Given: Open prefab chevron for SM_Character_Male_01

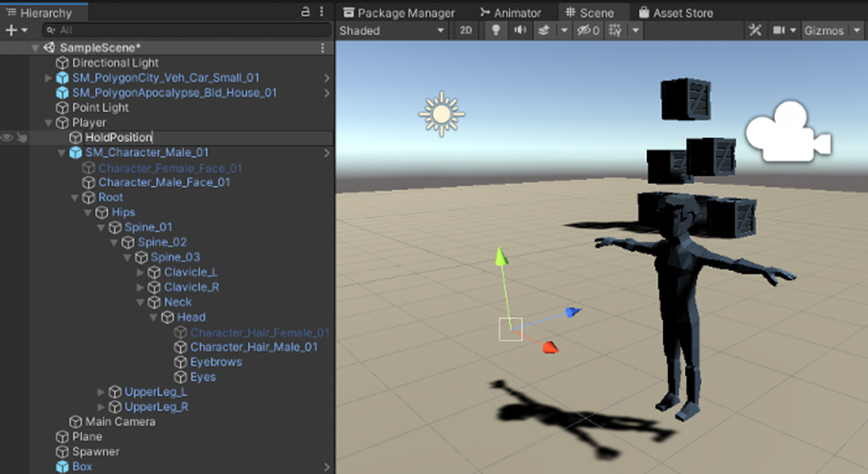Looking at the screenshot, I should [326, 153].
